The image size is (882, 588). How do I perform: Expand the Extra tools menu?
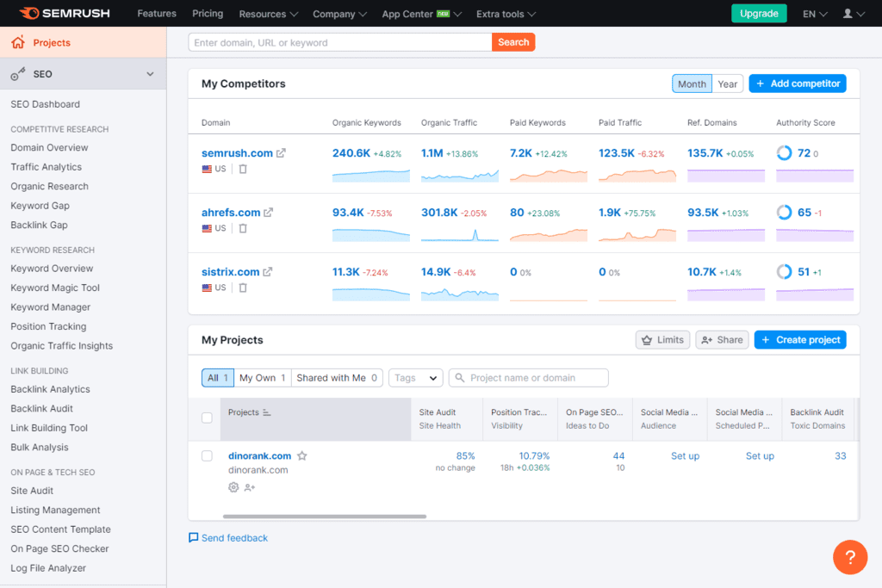point(506,14)
